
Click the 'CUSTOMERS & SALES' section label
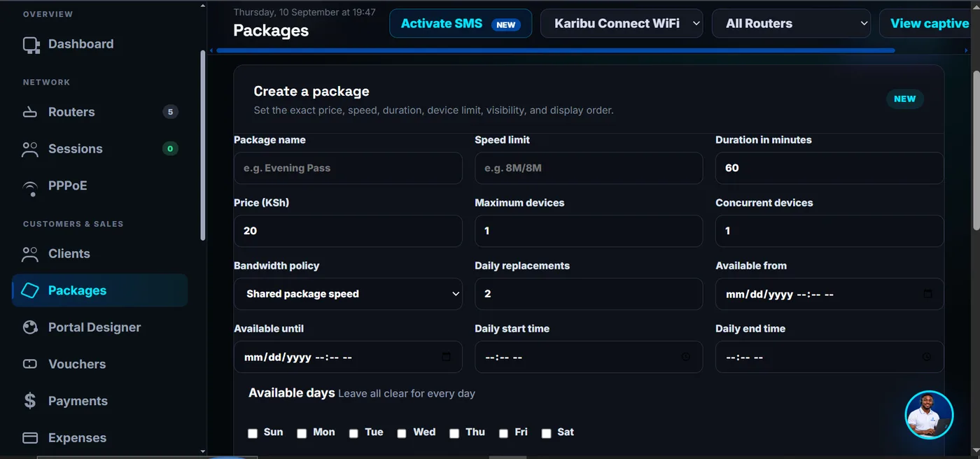pos(73,224)
